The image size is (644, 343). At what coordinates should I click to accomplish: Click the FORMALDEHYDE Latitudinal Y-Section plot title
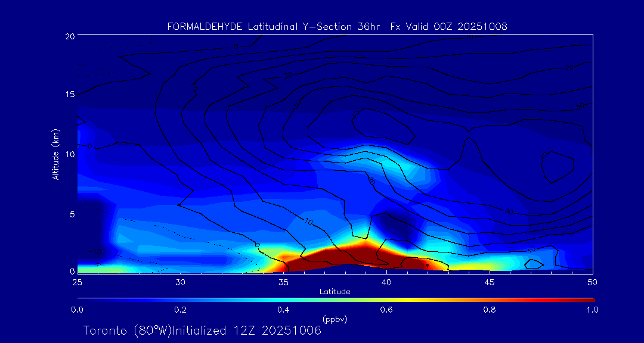[x=337, y=27]
